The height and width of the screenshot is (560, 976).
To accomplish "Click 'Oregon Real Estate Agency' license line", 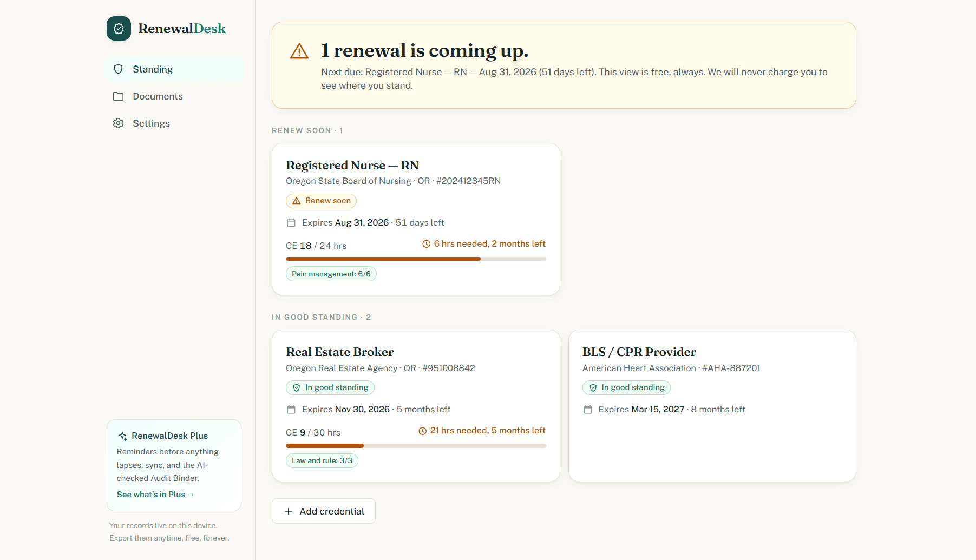I will (381, 368).
